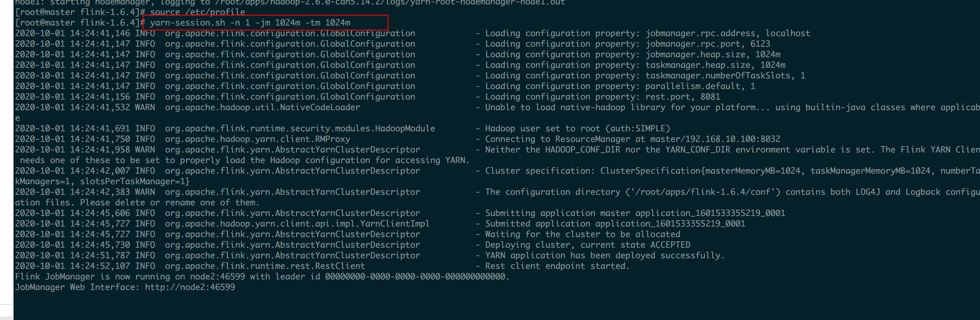Viewport: 980px width, 320px height.
Task: Click 'rest.port, 8081' property text
Action: pos(682,97)
